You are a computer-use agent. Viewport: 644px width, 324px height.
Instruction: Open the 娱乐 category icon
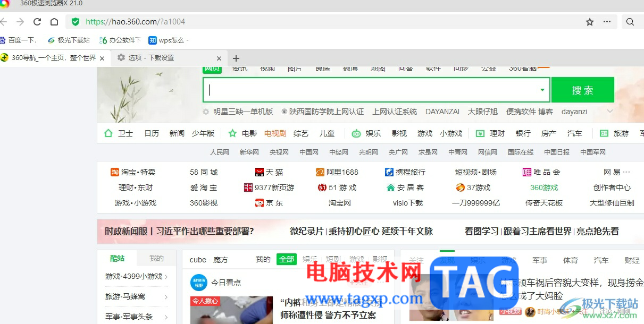coord(356,133)
